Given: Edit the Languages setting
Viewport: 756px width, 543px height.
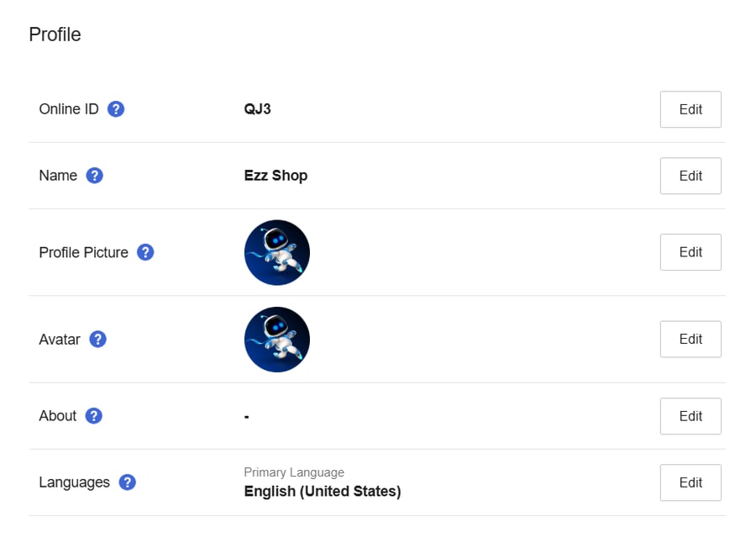Looking at the screenshot, I should pyautogui.click(x=690, y=482).
